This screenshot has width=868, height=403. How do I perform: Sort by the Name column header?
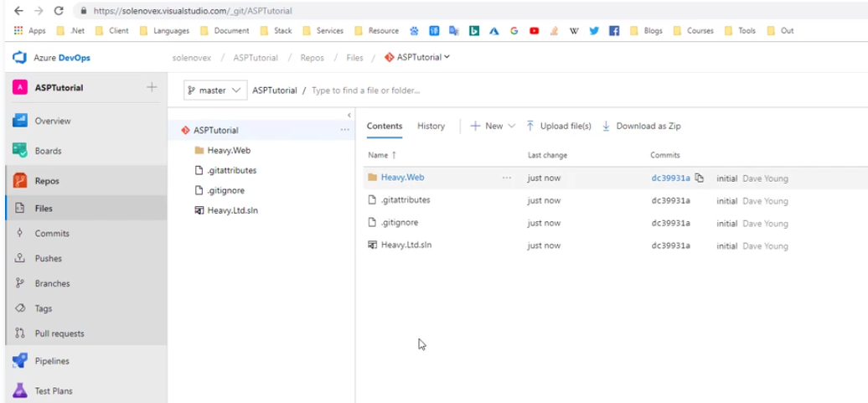tap(382, 155)
